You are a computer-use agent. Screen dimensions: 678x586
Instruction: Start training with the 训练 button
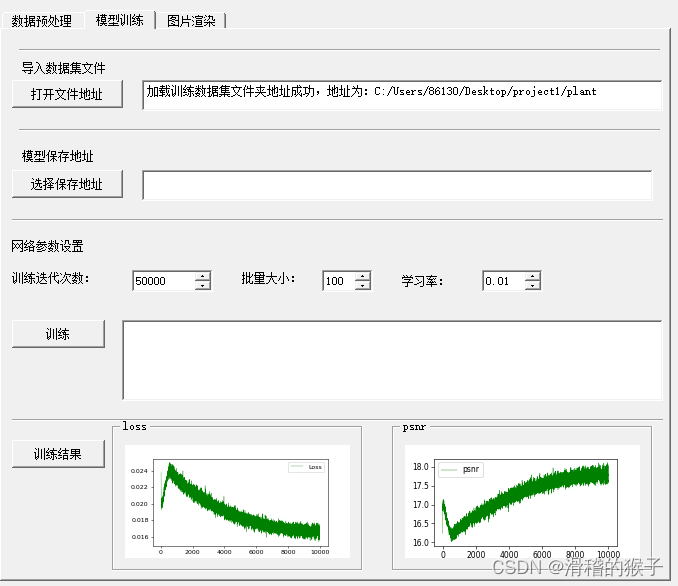(58, 334)
